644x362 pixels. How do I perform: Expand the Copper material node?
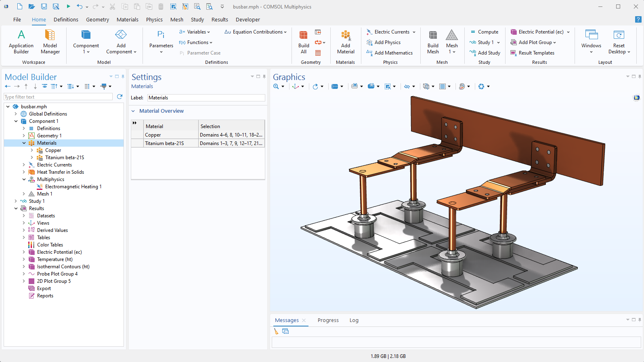32,150
